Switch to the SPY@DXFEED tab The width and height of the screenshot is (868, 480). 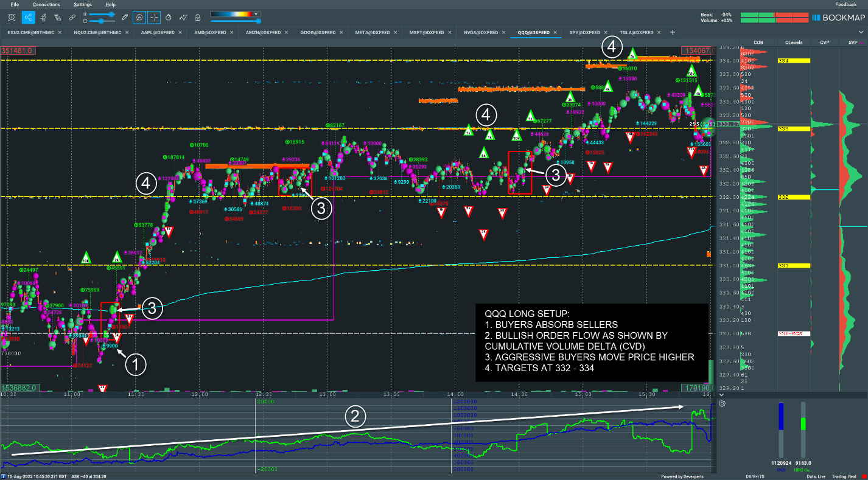pyautogui.click(x=584, y=32)
